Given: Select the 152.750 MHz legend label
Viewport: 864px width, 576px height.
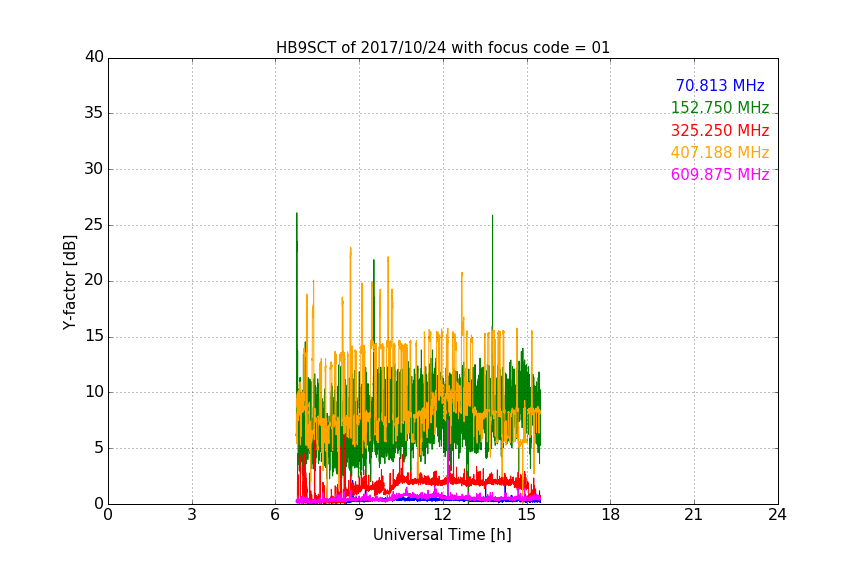Looking at the screenshot, I should coord(720,108).
